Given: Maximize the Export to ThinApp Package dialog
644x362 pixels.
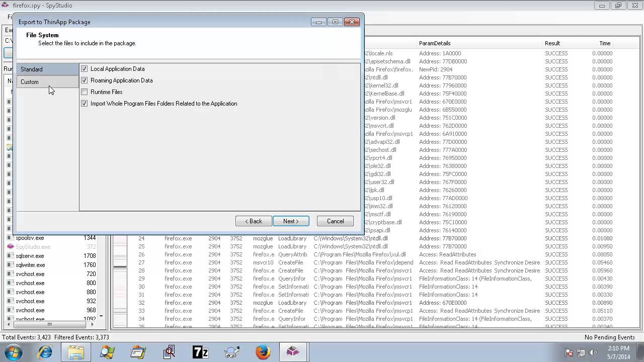Looking at the screenshot, I should point(335,22).
